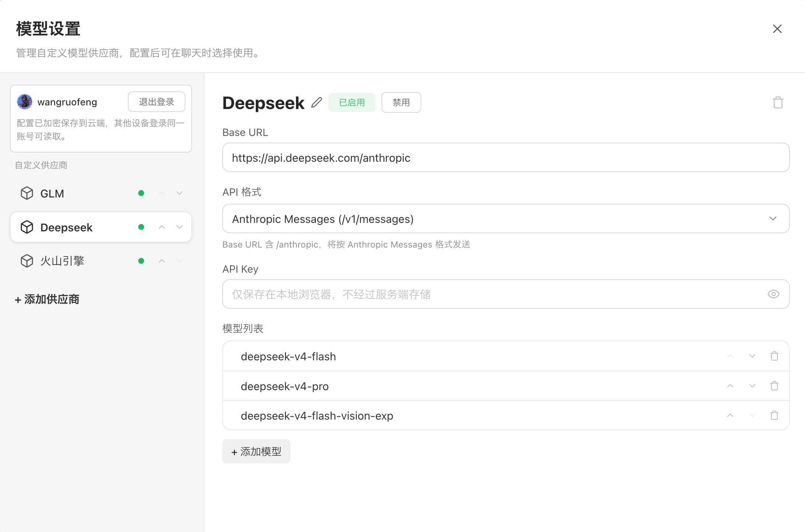Select the 火山引擎 provider
Viewport: 805px width, 532px height.
[x=101, y=261]
